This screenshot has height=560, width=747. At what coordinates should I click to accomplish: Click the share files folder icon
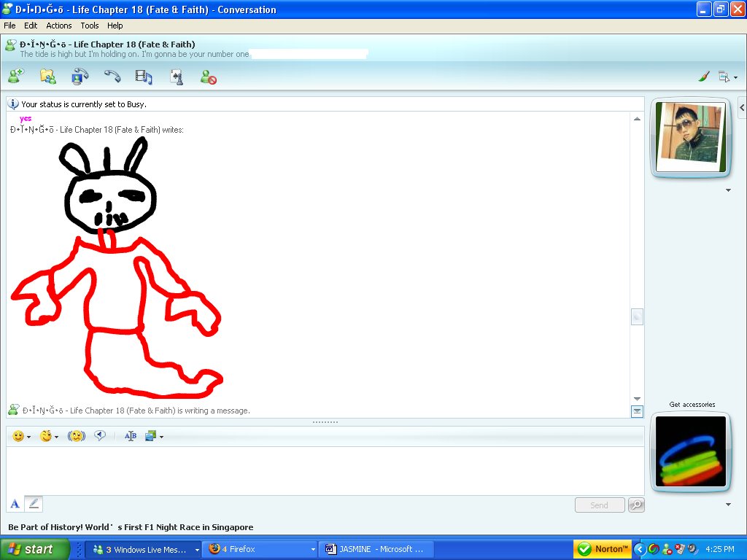[x=47, y=76]
